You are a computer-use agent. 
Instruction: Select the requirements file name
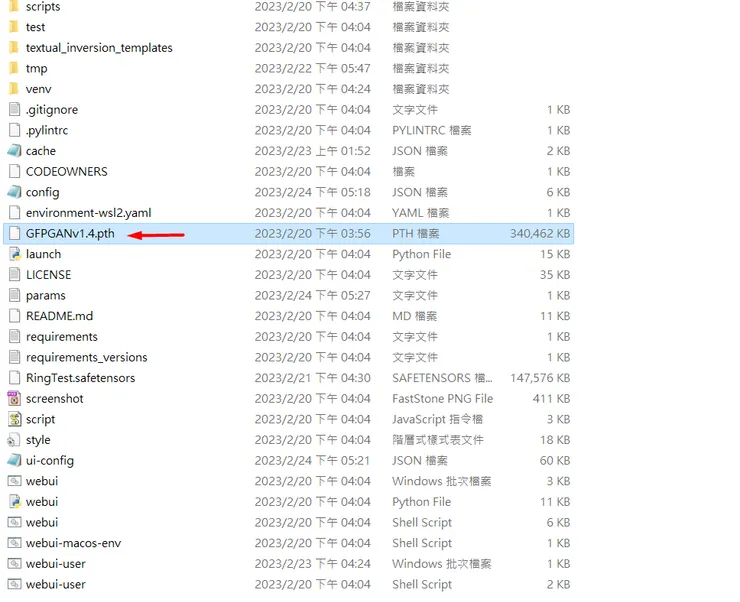click(x=62, y=337)
